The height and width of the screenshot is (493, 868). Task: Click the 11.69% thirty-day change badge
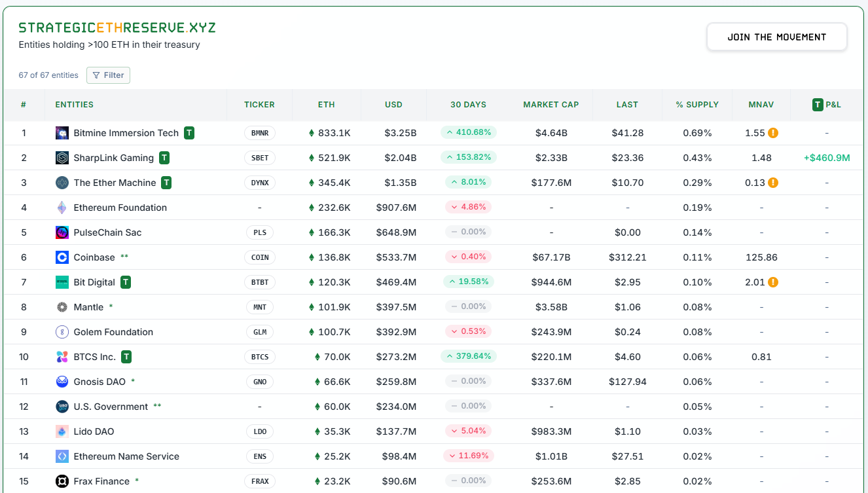tap(469, 456)
